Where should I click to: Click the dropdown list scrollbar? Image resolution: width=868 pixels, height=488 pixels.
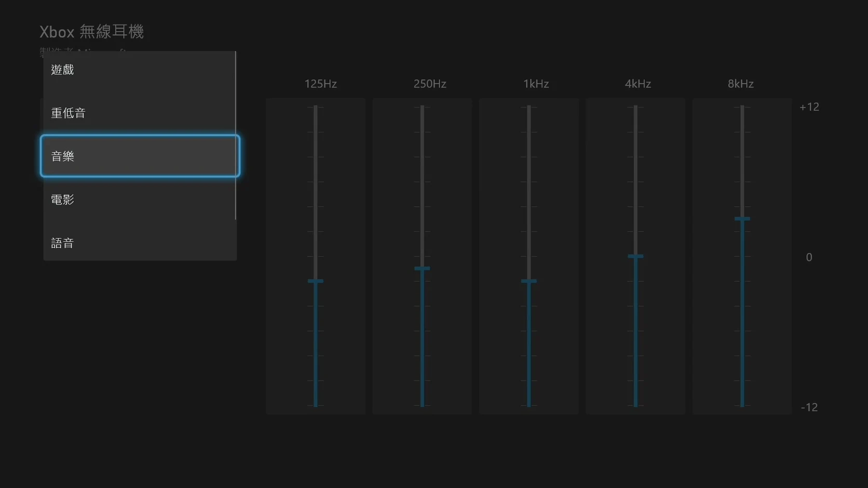[236, 135]
